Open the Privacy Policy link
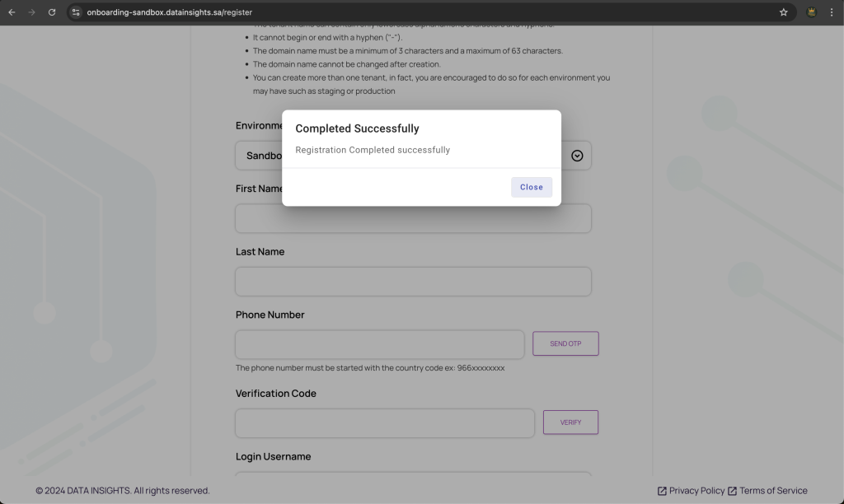844x504 pixels. click(x=696, y=491)
